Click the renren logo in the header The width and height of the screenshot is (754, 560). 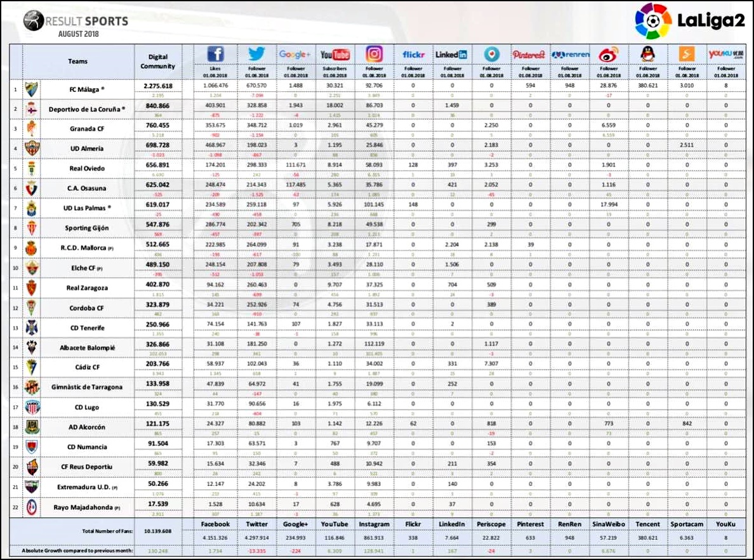pos(571,55)
